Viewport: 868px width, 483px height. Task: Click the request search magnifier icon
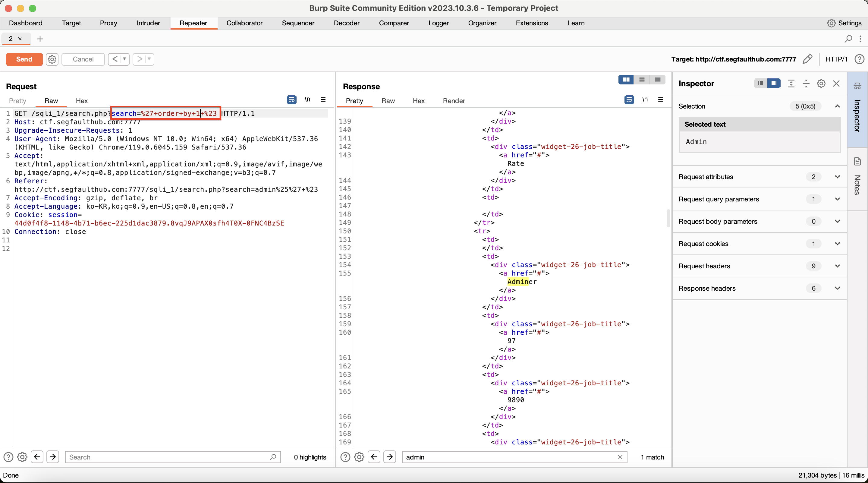point(273,457)
